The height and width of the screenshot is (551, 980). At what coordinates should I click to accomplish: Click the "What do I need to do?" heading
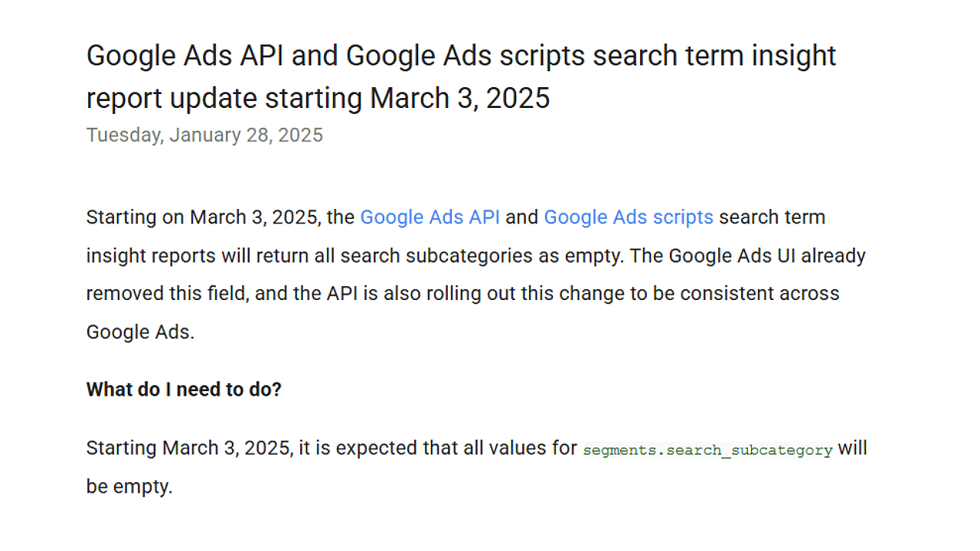(x=184, y=390)
